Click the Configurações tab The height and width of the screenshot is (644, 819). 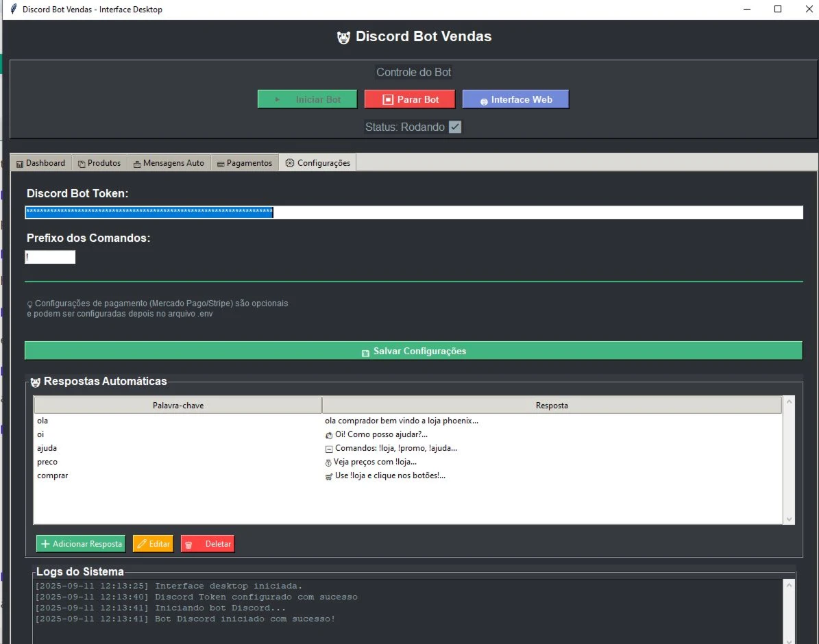pyautogui.click(x=318, y=163)
